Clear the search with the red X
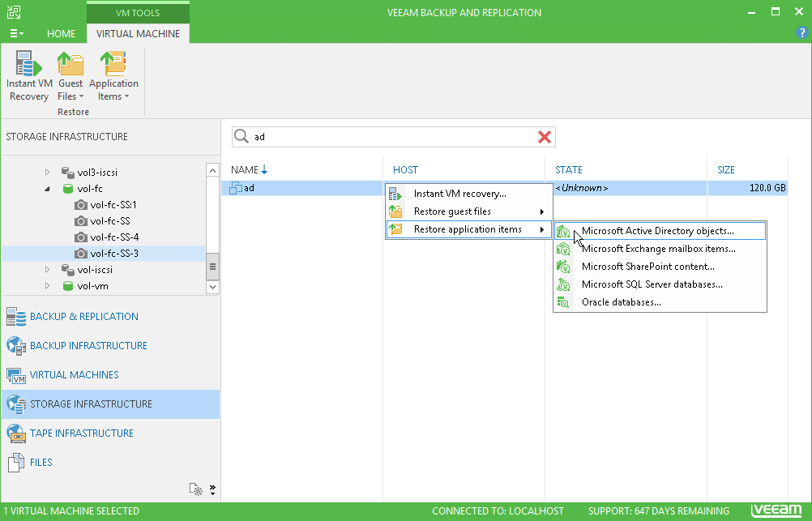 545,137
